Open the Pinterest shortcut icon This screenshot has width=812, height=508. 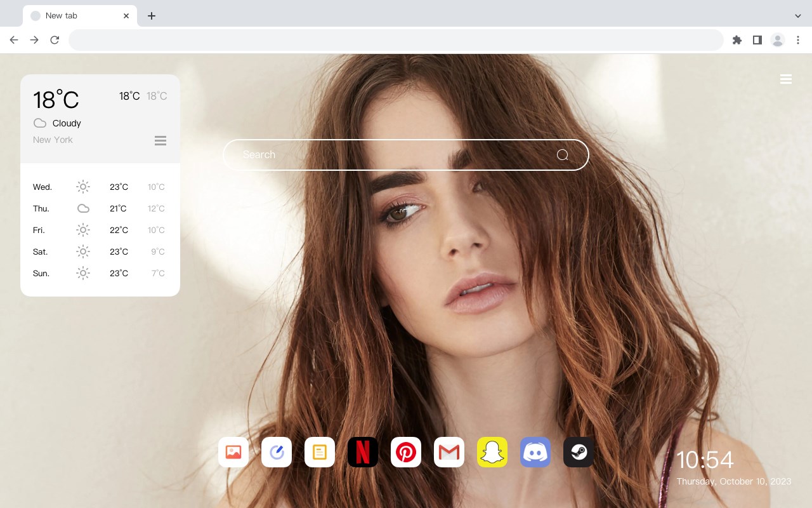(x=406, y=452)
